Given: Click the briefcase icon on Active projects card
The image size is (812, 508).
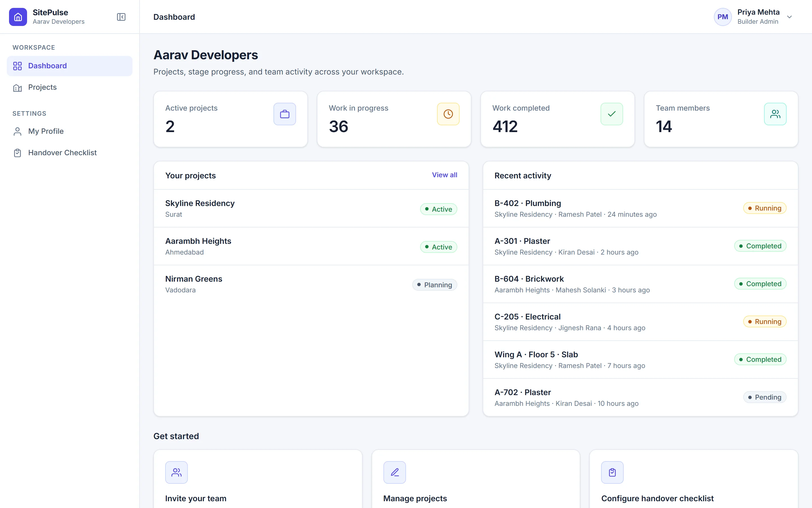Looking at the screenshot, I should (284, 114).
